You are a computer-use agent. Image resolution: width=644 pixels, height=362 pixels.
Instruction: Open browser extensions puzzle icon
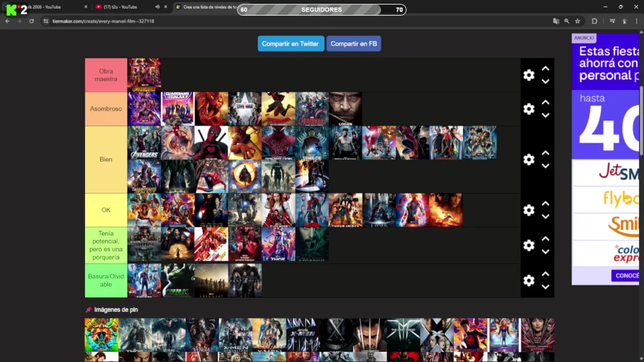point(595,21)
